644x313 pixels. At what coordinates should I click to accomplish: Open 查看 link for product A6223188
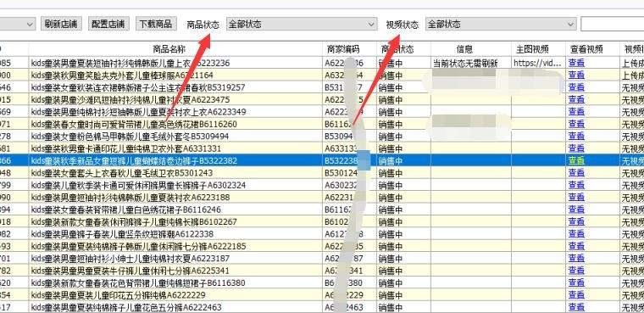tap(576, 198)
